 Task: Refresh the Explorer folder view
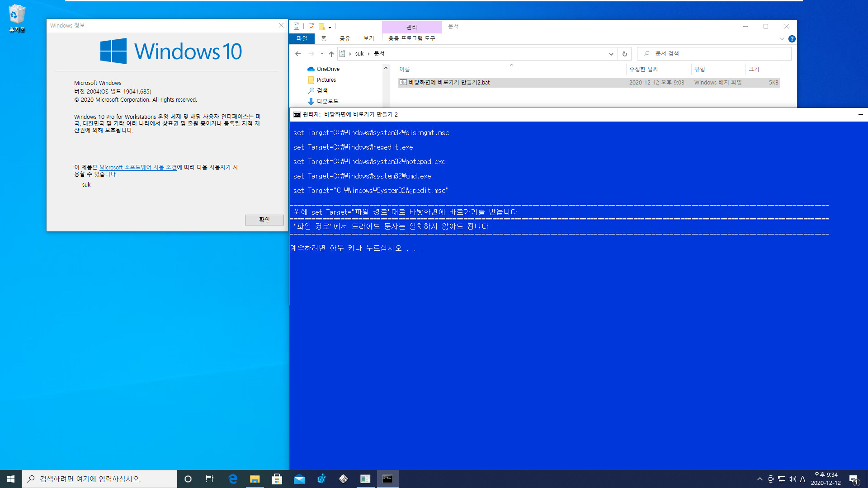tap(625, 54)
